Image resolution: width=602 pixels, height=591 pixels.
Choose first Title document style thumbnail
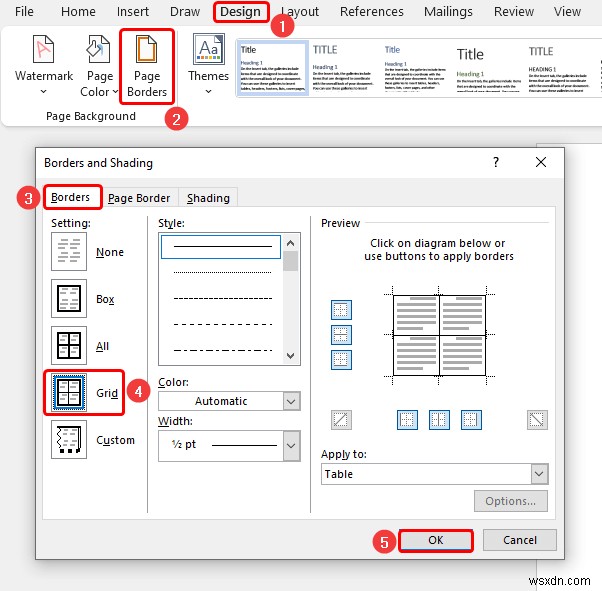[272, 68]
